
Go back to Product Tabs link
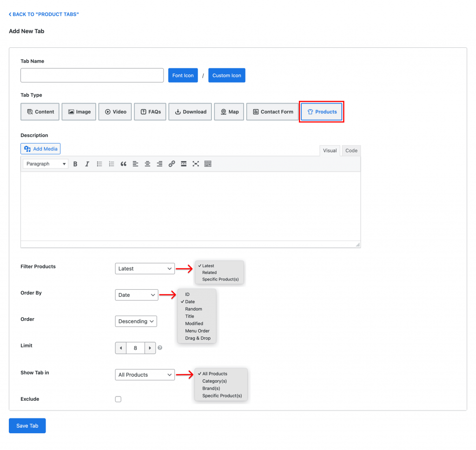point(44,14)
